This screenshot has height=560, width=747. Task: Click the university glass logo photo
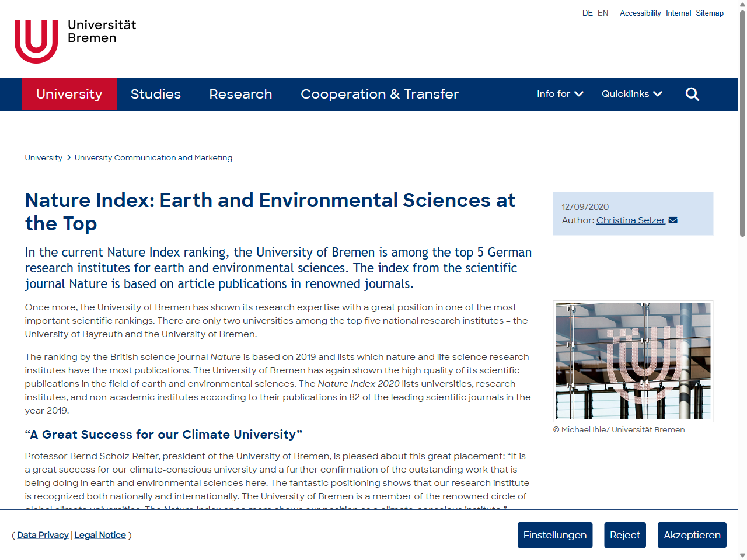[x=633, y=361]
